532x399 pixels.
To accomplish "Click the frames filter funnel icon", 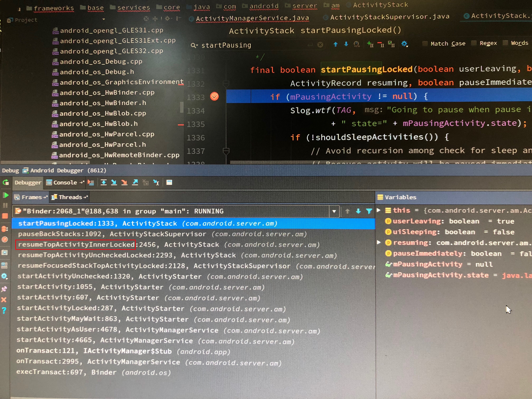I will 369,211.
